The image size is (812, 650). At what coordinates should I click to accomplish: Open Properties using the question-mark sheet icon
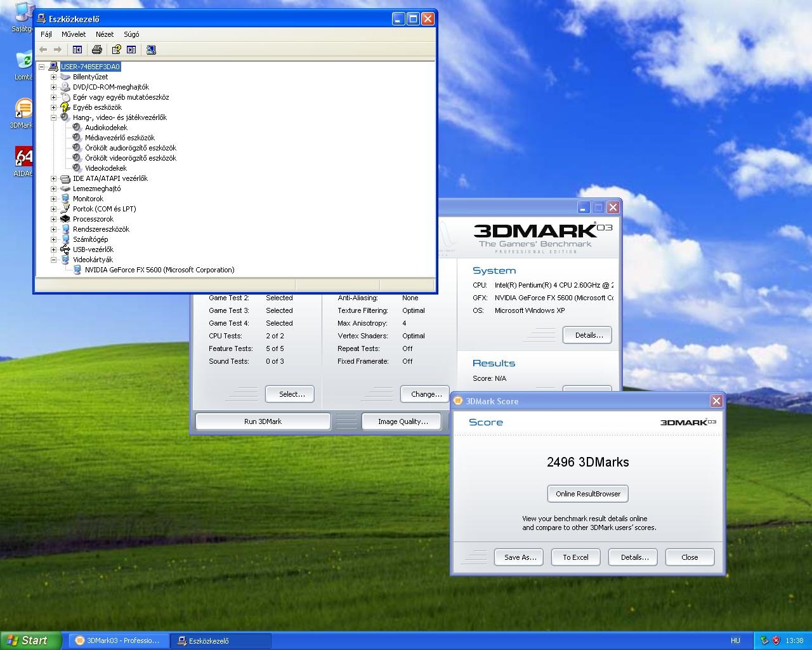(x=116, y=50)
